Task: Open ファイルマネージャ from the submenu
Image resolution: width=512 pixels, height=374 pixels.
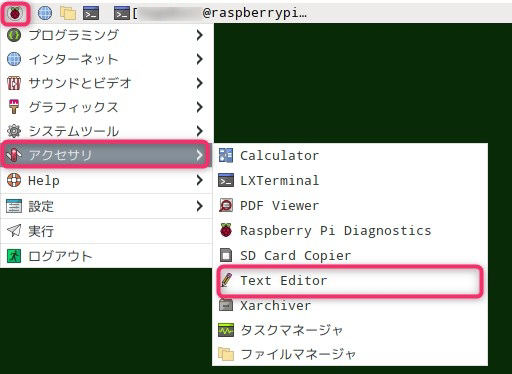Action: [350, 354]
